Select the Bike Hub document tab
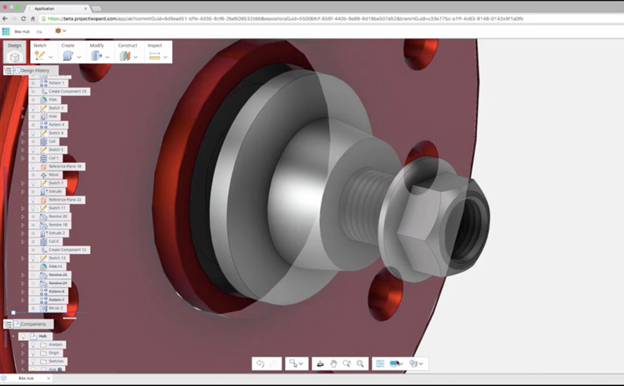624x386 pixels. click(x=26, y=378)
